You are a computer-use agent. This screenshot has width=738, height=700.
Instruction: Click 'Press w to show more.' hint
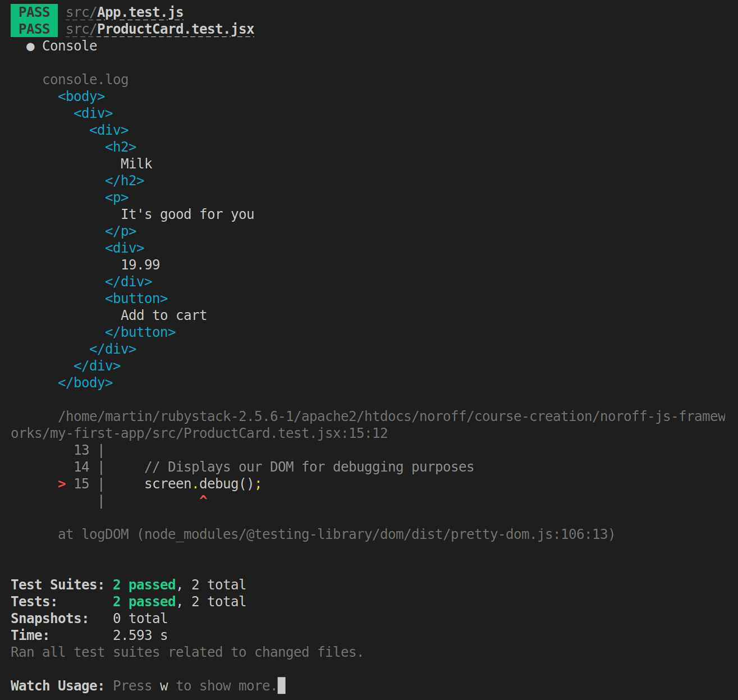point(195,686)
